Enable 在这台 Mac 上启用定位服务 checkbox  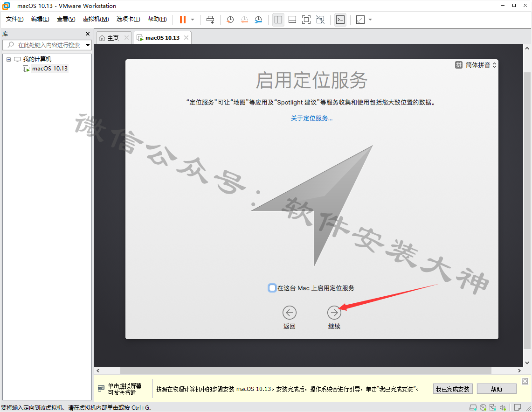pyautogui.click(x=272, y=288)
